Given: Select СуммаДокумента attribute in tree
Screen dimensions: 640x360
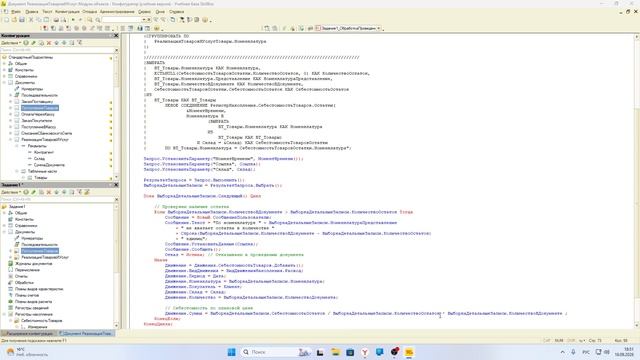Looking at the screenshot, I should (x=49, y=165).
